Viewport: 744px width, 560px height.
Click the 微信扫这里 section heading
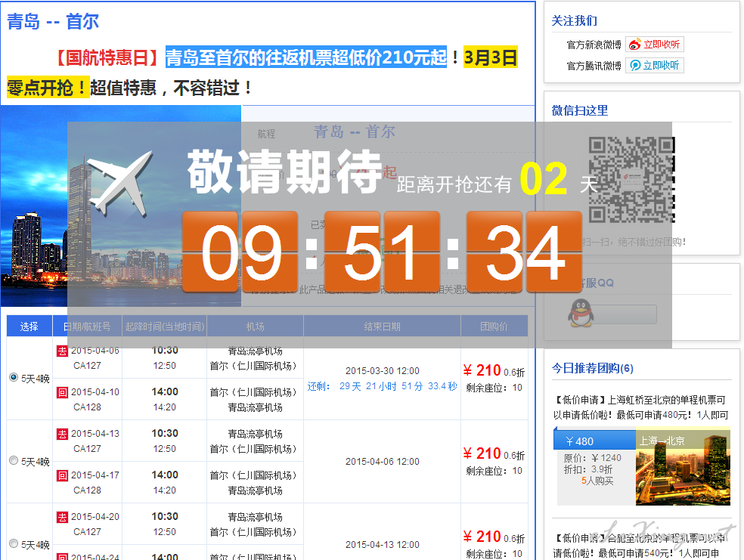pyautogui.click(x=579, y=110)
